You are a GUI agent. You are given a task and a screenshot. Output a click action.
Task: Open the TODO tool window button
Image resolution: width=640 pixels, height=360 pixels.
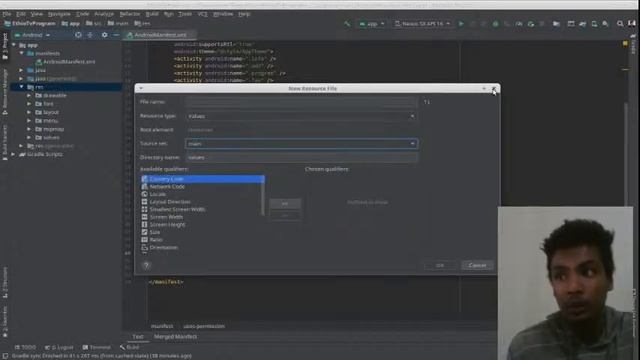(25, 347)
